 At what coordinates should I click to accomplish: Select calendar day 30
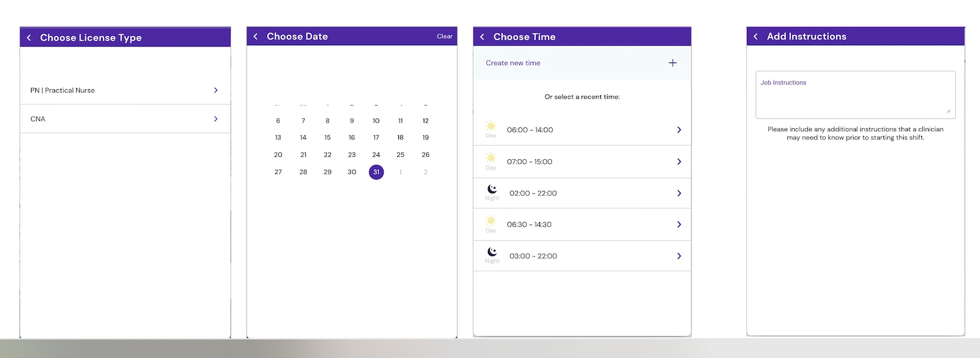coord(352,172)
